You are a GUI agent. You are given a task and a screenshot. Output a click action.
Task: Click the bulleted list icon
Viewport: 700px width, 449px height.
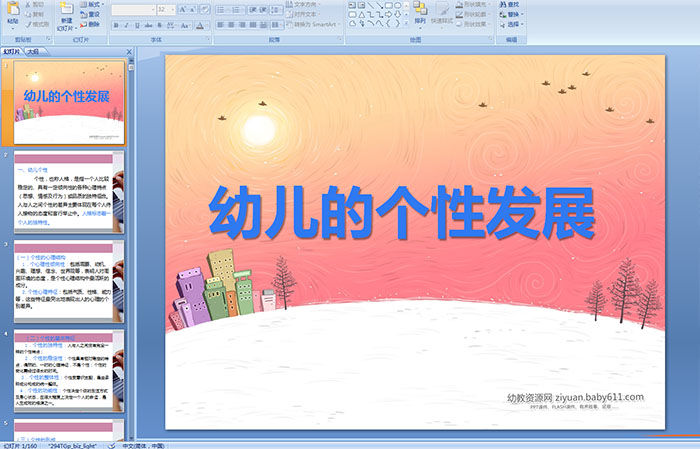(222, 9)
